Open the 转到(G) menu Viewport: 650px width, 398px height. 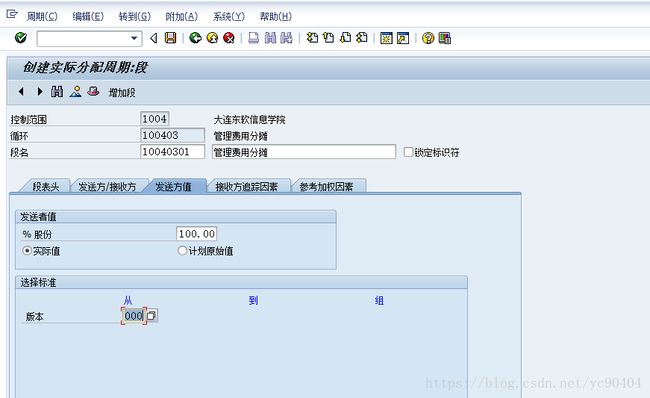pos(135,16)
